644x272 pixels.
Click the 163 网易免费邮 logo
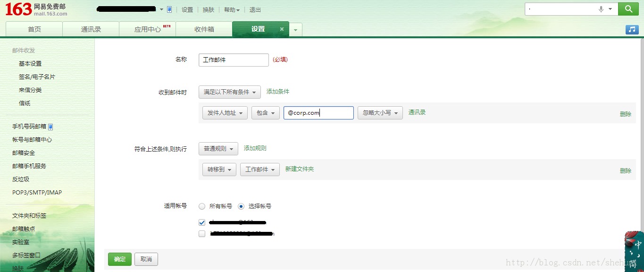click(36, 9)
